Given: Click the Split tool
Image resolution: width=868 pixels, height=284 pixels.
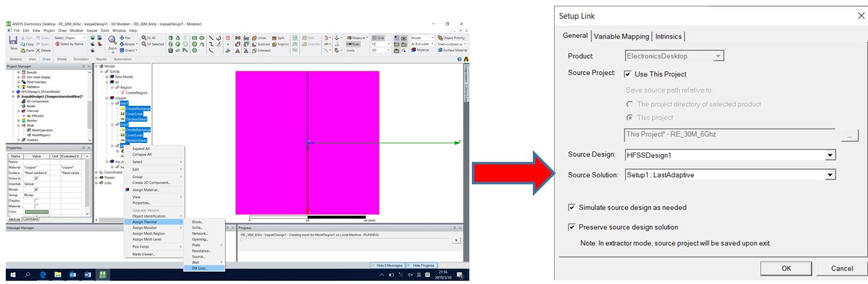Looking at the screenshot, I should click(278, 38).
